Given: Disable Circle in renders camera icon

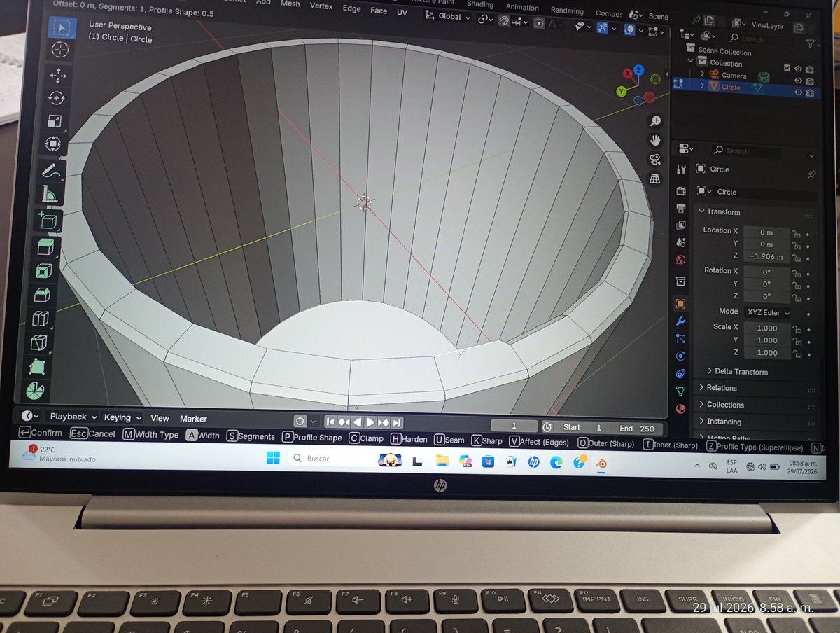Looking at the screenshot, I should pos(810,92).
